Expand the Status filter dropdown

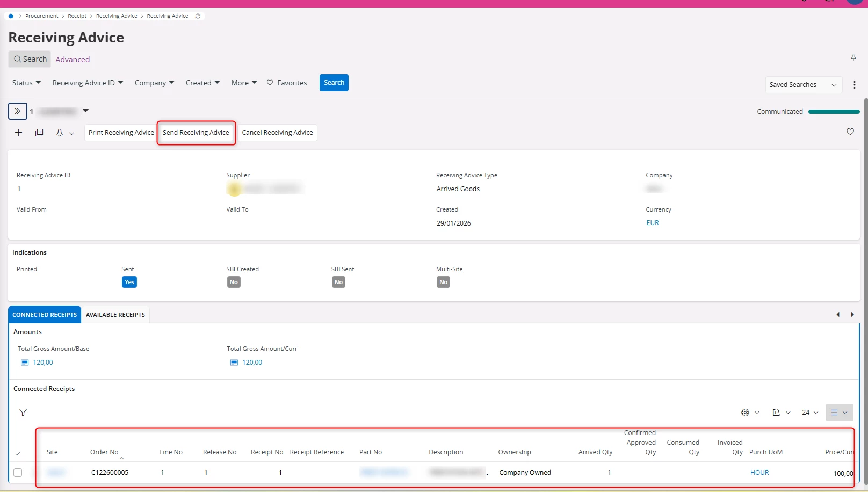[x=26, y=83]
